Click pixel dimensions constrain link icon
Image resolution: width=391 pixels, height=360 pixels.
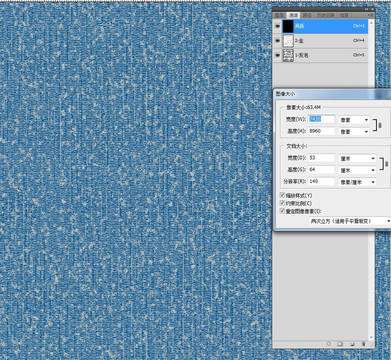(x=380, y=125)
